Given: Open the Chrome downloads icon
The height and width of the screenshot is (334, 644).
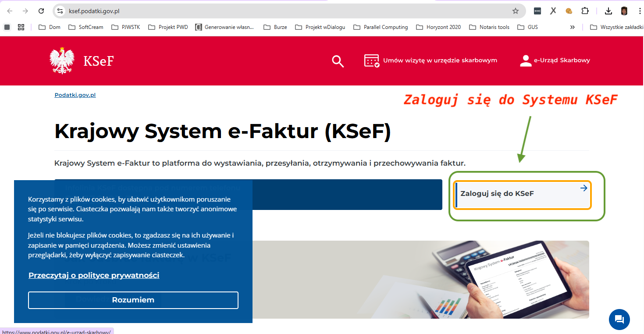Looking at the screenshot, I should [x=608, y=11].
